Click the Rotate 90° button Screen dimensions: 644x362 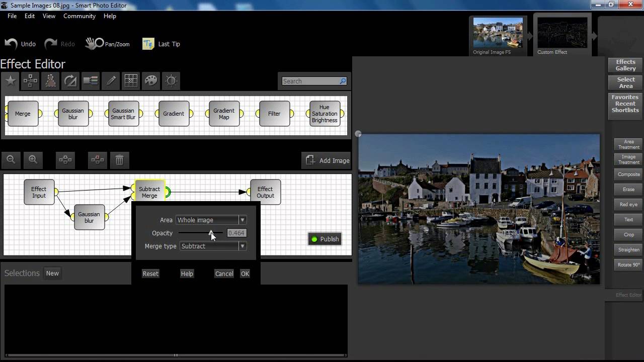628,265
